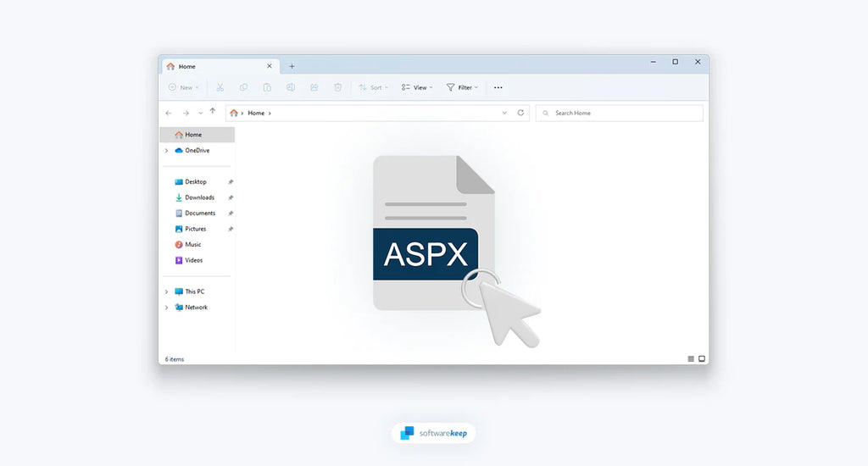
Task: Expand This PC in navigation pane
Action: click(166, 291)
